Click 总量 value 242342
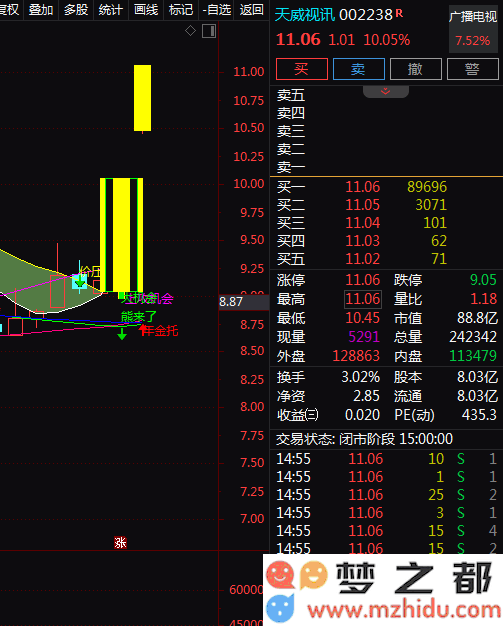The image size is (503, 626). tap(473, 337)
